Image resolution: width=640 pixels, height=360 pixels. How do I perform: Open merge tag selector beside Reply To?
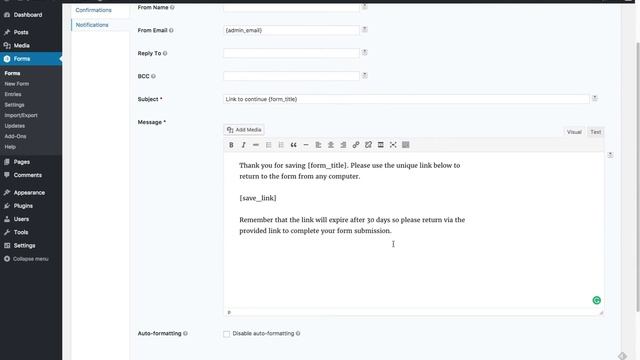coord(365,52)
